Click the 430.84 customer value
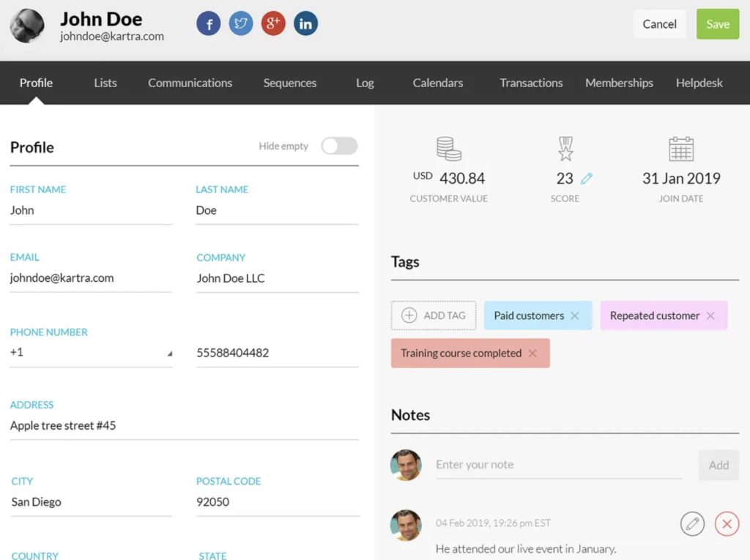This screenshot has width=750, height=560. pyautogui.click(x=462, y=179)
